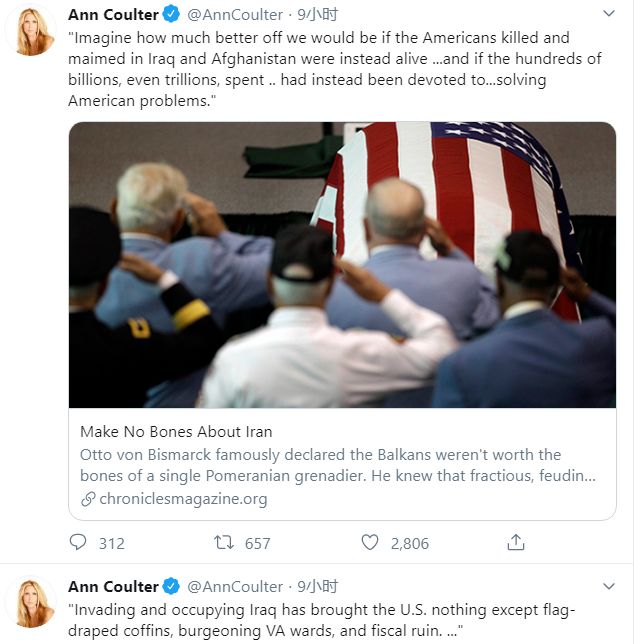The height and width of the screenshot is (644, 641).
Task: Open reply icon on first tweet
Action: pyautogui.click(x=78, y=542)
